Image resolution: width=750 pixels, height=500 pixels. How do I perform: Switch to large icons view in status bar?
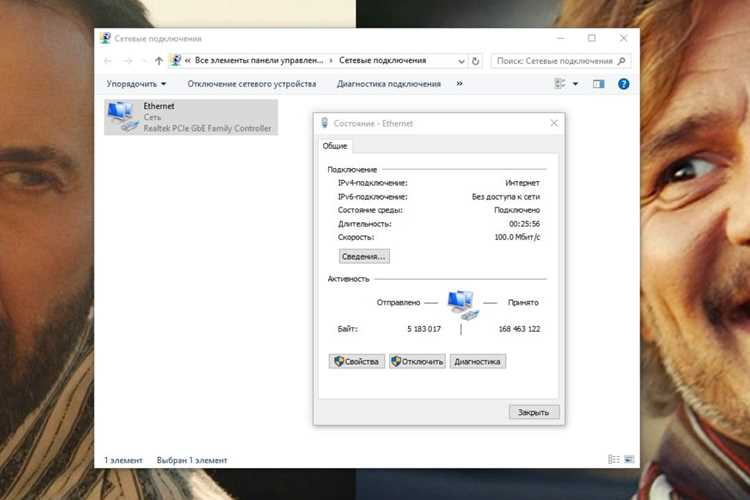(x=629, y=459)
